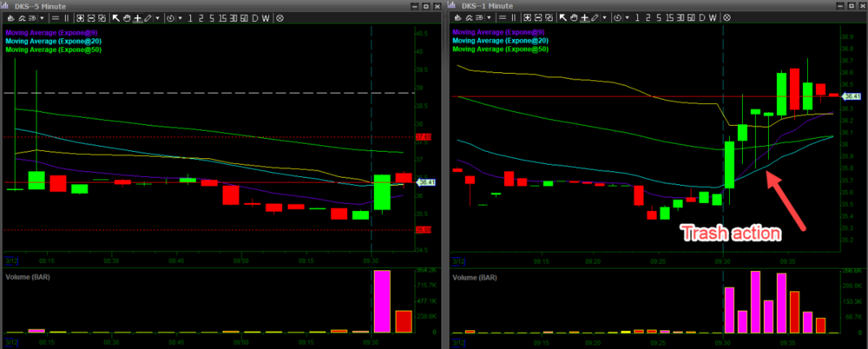The height and width of the screenshot is (349, 868).
Task: Click the DKS--1 Minute window title
Action: (x=486, y=5)
